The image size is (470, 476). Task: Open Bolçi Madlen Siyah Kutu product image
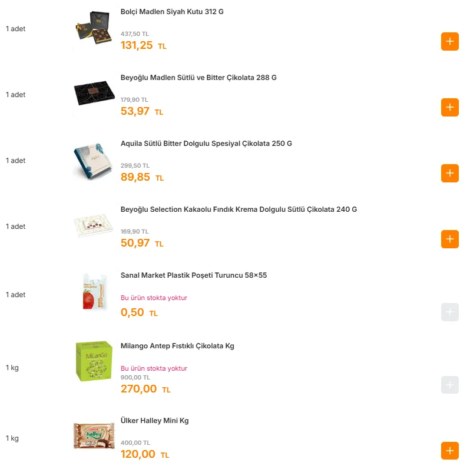tap(94, 28)
